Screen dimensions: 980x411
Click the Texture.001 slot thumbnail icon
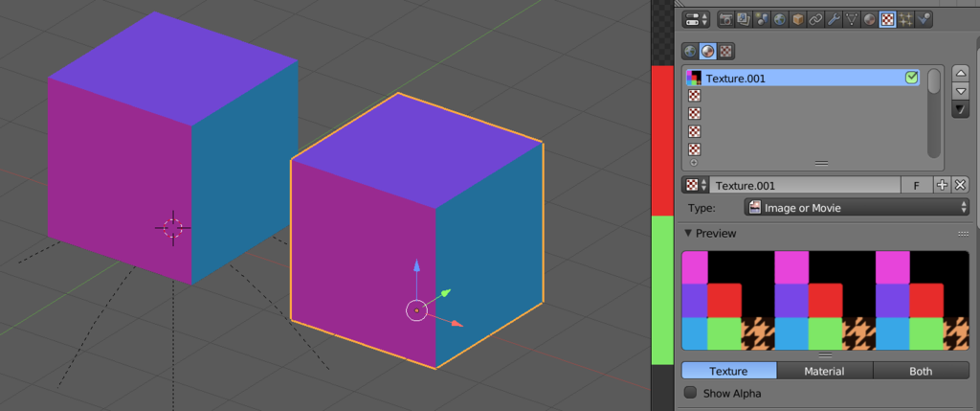695,79
